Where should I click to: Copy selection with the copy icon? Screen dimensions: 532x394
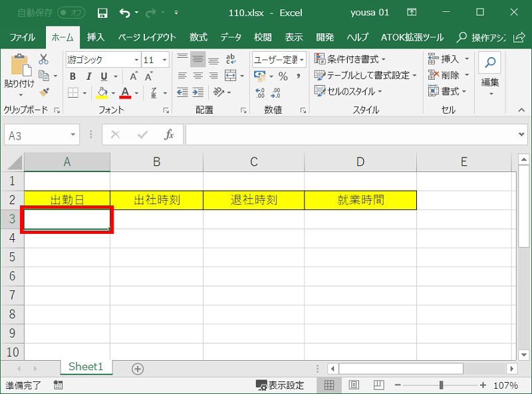tap(44, 75)
